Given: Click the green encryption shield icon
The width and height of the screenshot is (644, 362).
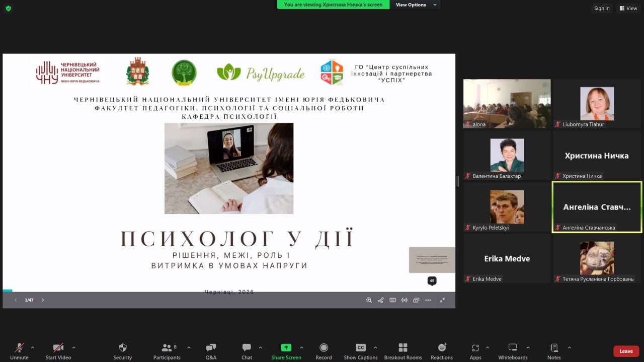Looking at the screenshot, I should tap(8, 8).
